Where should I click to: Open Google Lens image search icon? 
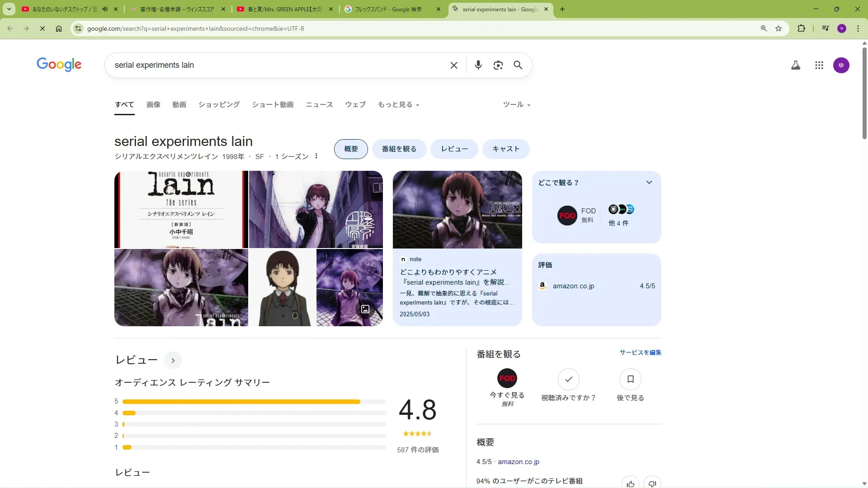coord(498,65)
